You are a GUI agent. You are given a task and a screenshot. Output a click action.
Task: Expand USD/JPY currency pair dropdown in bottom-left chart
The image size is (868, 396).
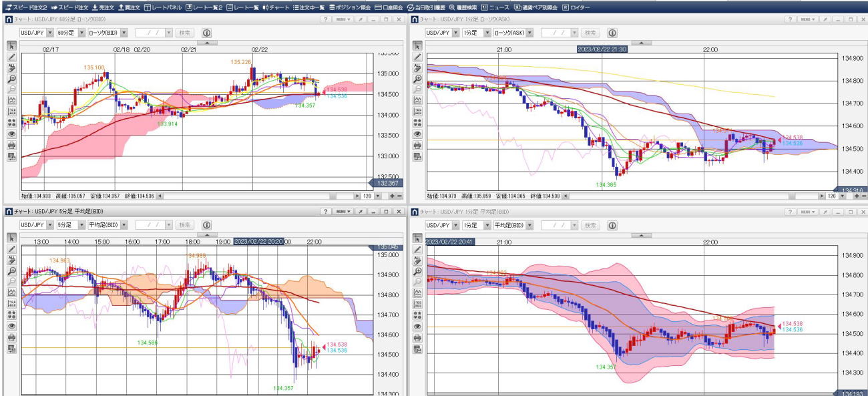[x=49, y=226]
